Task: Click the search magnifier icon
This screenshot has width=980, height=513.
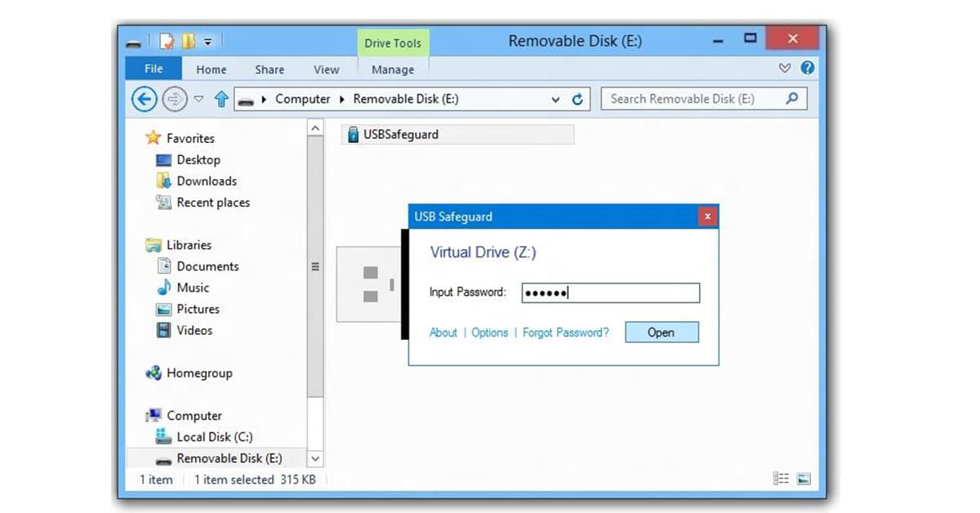Action: (791, 98)
